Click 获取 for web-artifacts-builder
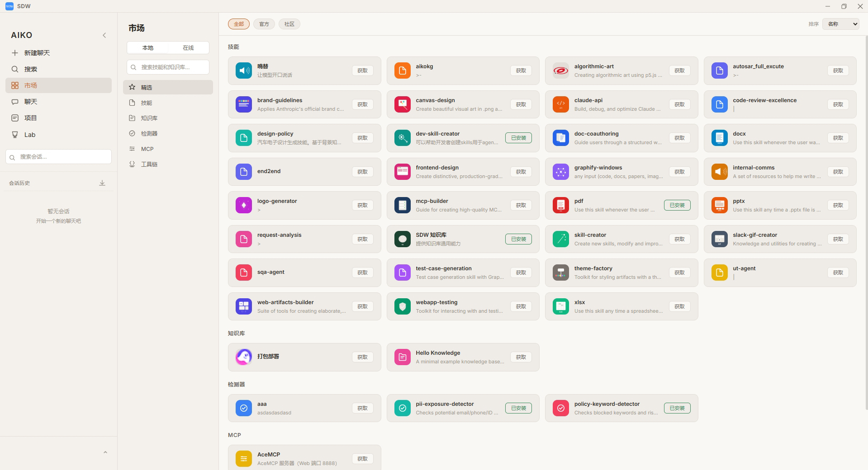This screenshot has height=470, width=868. tap(362, 306)
